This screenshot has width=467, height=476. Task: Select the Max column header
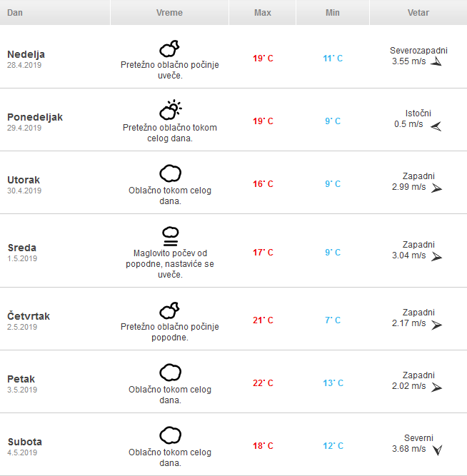263,12
